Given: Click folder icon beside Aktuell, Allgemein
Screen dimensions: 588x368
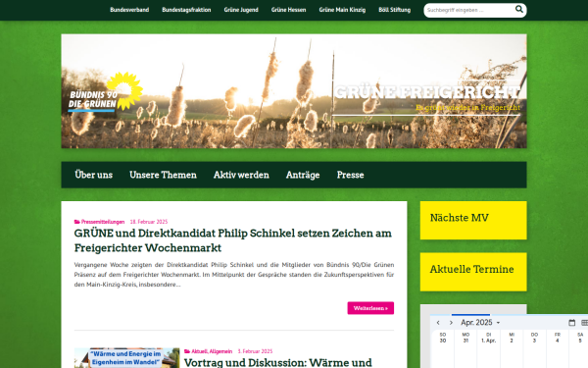Looking at the screenshot, I should [187, 351].
